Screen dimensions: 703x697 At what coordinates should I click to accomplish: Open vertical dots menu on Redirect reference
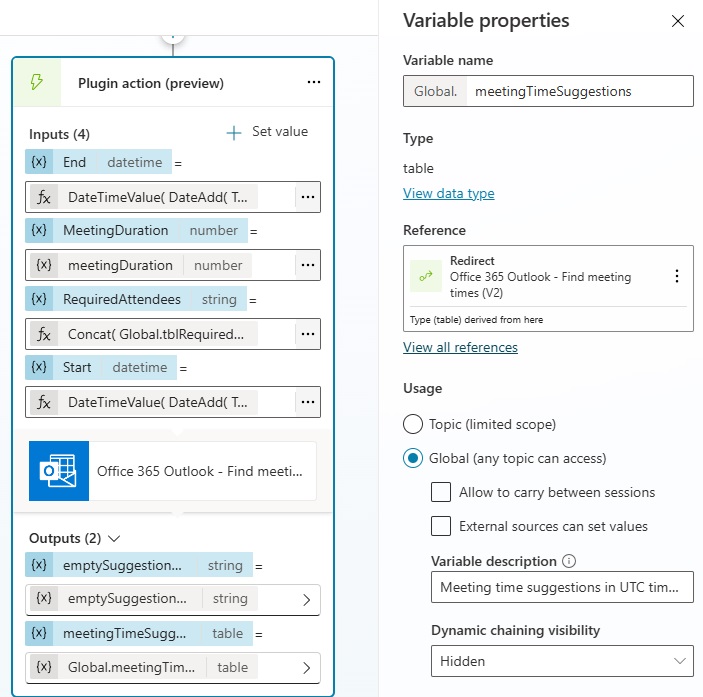[677, 276]
